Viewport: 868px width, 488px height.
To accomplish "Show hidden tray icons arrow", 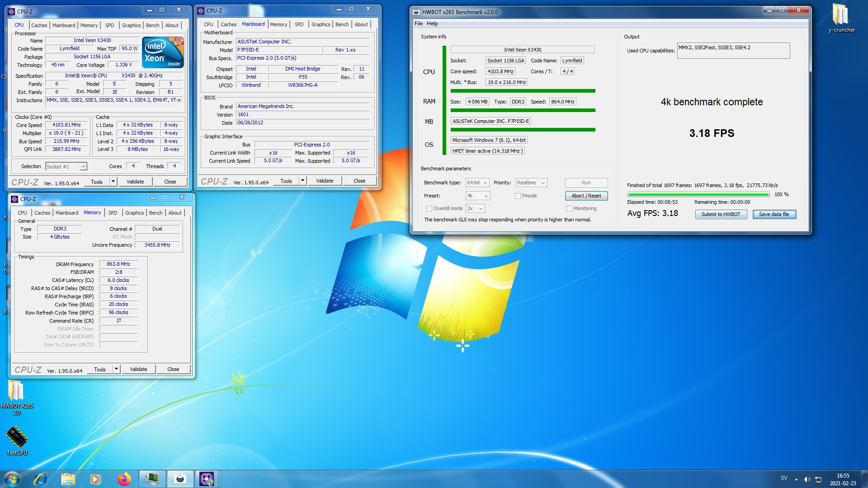I will click(796, 479).
